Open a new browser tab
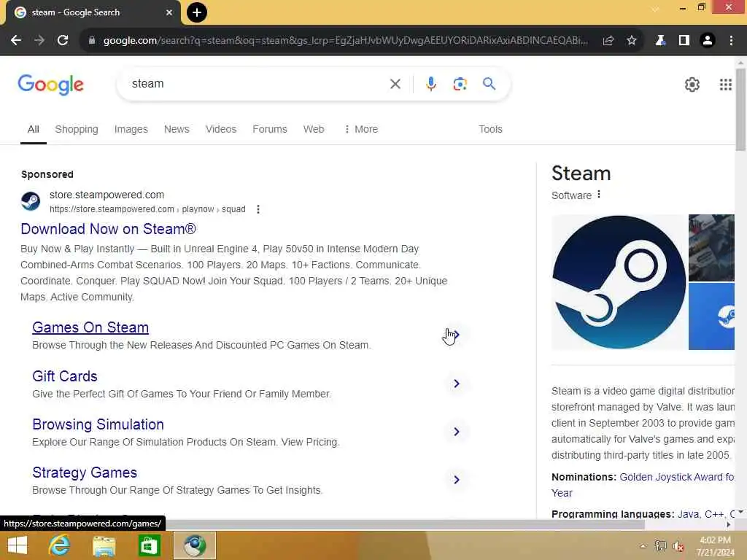Viewport: 747px width, 560px height. [197, 12]
